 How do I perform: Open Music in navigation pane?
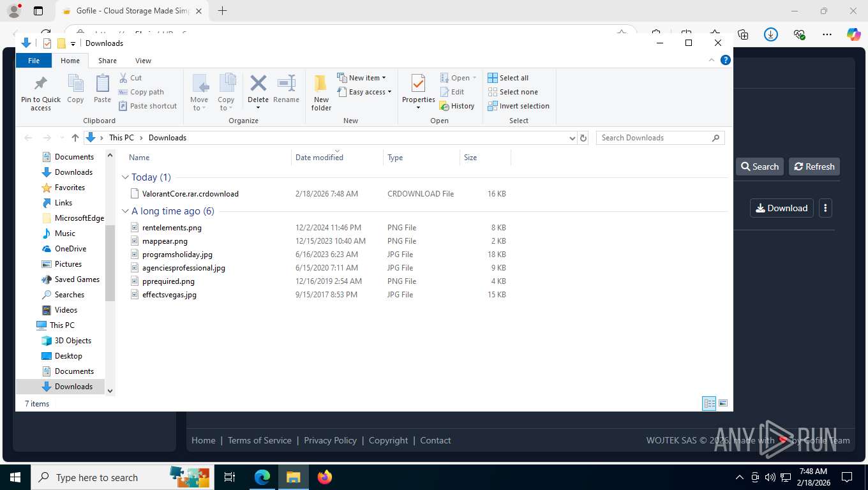pos(64,234)
